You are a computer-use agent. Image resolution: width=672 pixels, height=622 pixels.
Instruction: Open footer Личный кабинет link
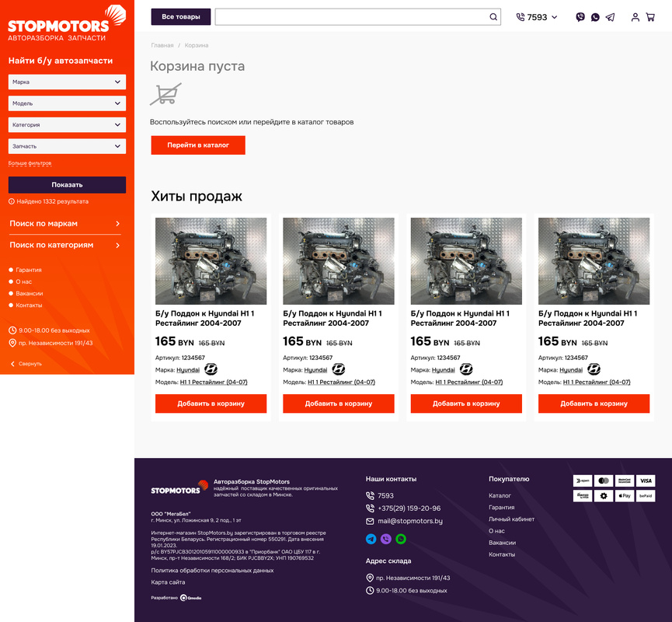(x=512, y=519)
